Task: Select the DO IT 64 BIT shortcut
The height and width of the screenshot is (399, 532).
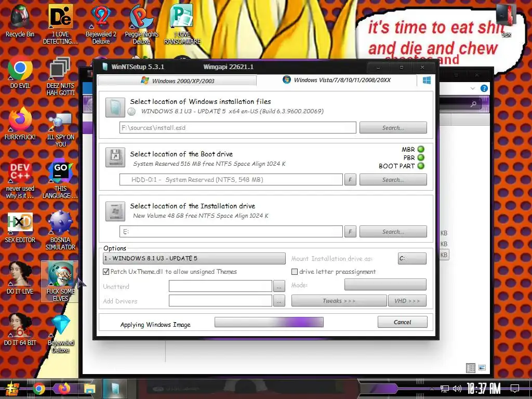Action: (20, 329)
